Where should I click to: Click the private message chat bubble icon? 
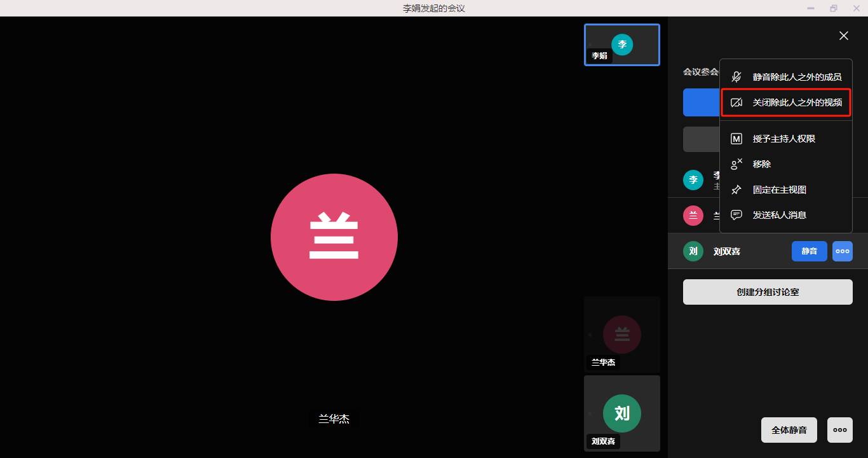736,215
